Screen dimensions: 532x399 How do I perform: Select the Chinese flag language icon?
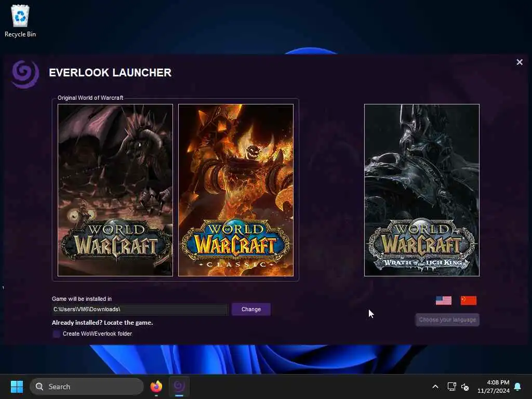pyautogui.click(x=469, y=301)
